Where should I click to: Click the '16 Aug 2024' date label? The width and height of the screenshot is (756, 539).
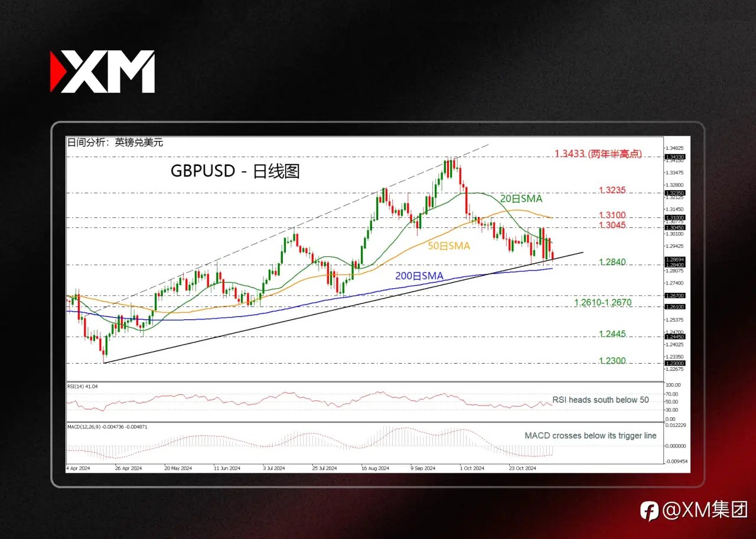(374, 469)
